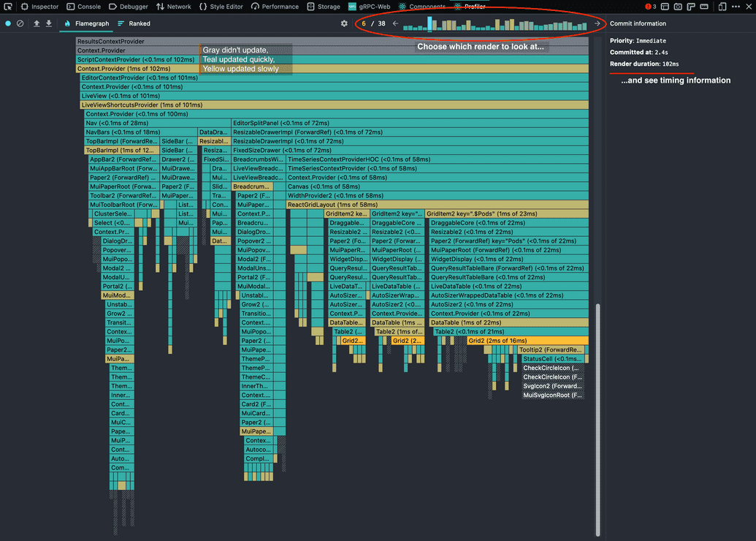The width and height of the screenshot is (756, 541).
Task: Select the highlighted blue commit bar
Action: tap(429, 24)
